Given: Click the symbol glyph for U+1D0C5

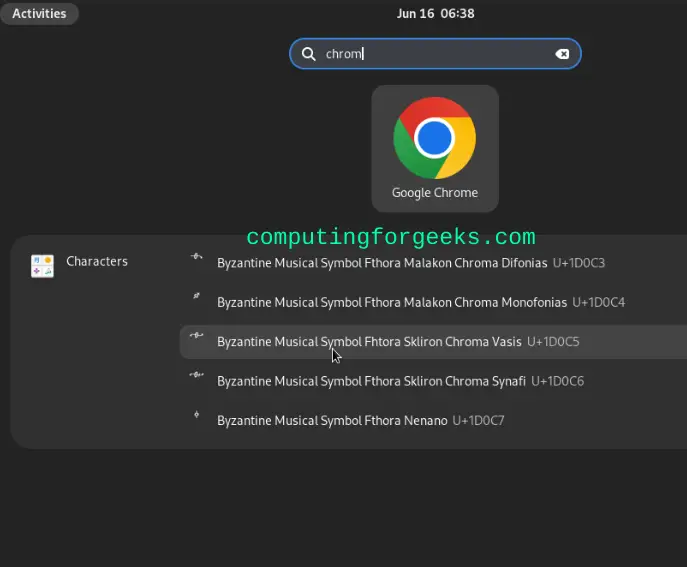Looking at the screenshot, I should pos(196,335).
